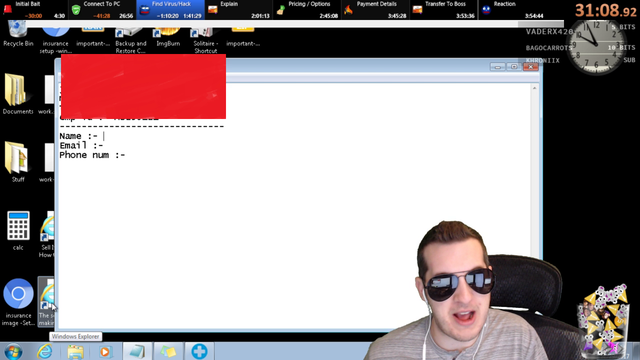Viewport: 640px width, 360px height.
Task: Select the Explain split
Action: point(238,10)
